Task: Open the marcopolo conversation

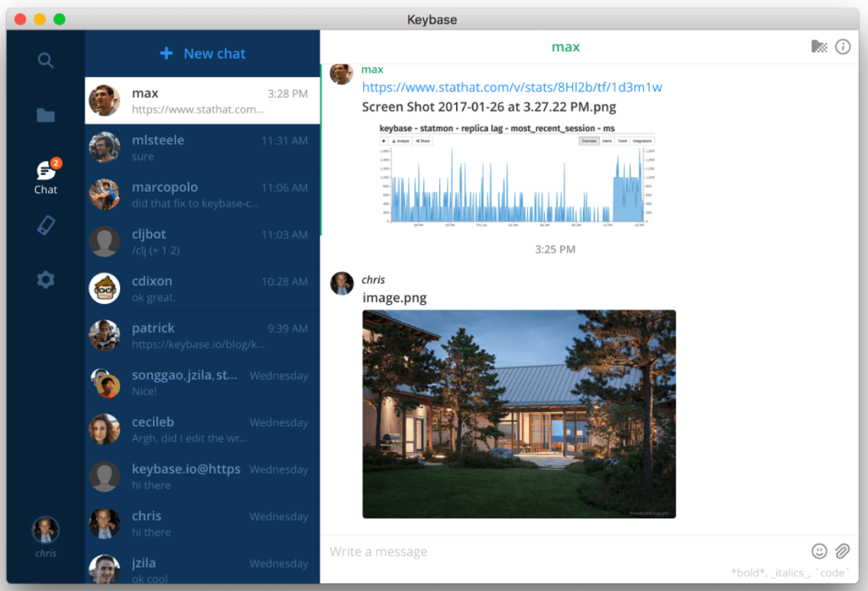Action: [202, 194]
